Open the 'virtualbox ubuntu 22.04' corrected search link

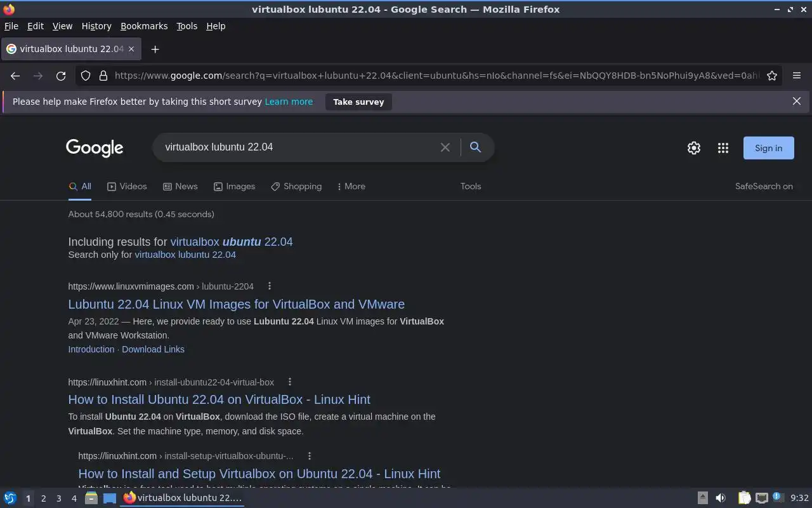[x=232, y=242]
